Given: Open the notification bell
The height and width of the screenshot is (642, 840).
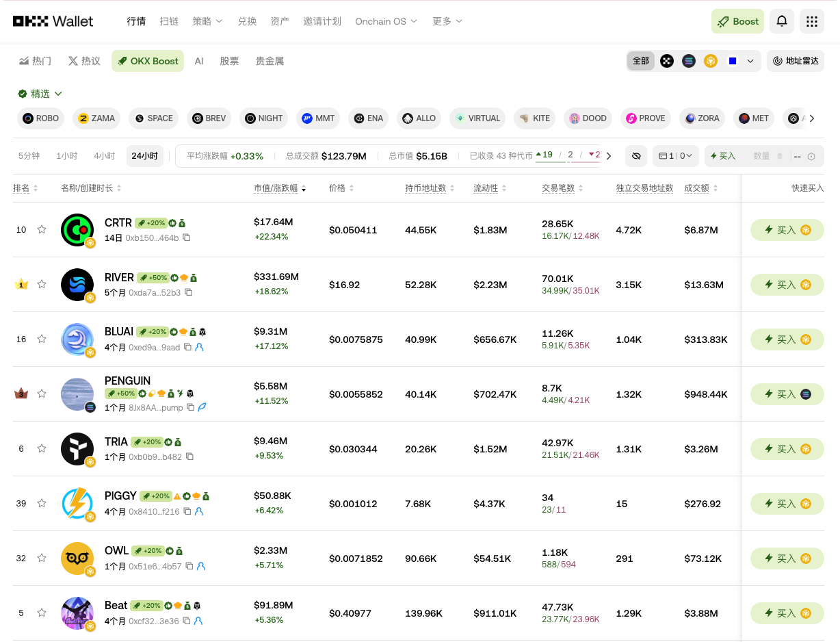Looking at the screenshot, I should click(x=781, y=21).
